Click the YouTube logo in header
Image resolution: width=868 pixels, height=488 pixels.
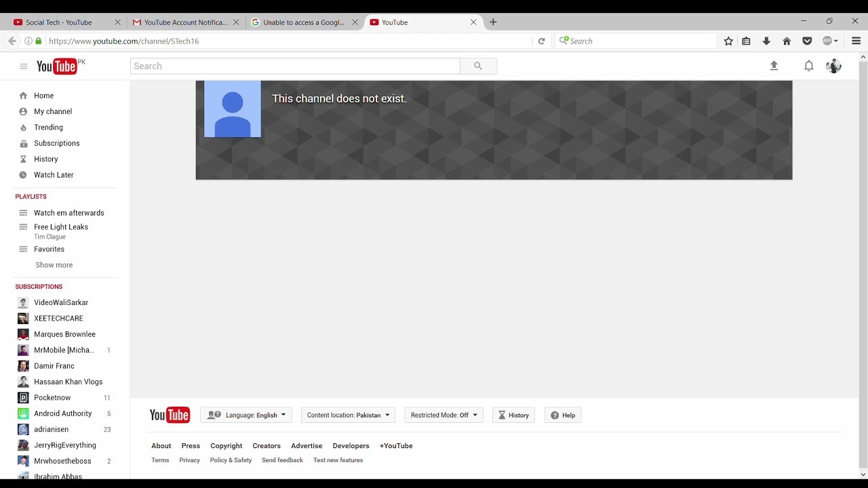tap(57, 66)
